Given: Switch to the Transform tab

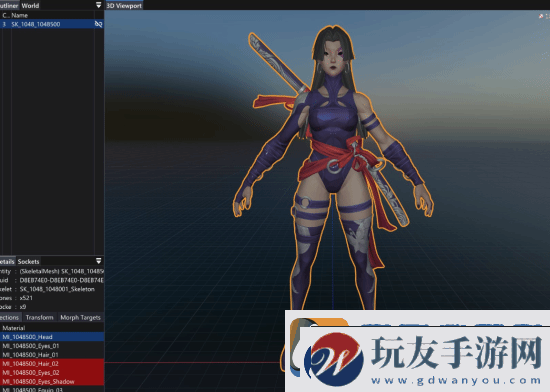Looking at the screenshot, I should pyautogui.click(x=40, y=317).
